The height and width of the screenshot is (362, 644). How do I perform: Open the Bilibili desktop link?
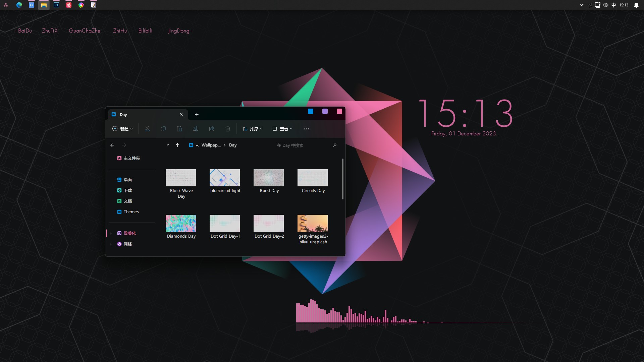[145, 31]
